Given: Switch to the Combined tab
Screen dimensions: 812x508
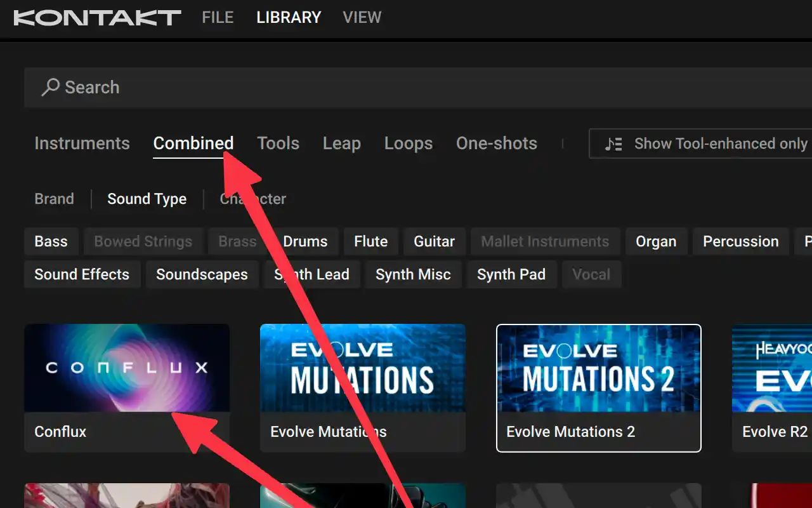Looking at the screenshot, I should coord(193,144).
